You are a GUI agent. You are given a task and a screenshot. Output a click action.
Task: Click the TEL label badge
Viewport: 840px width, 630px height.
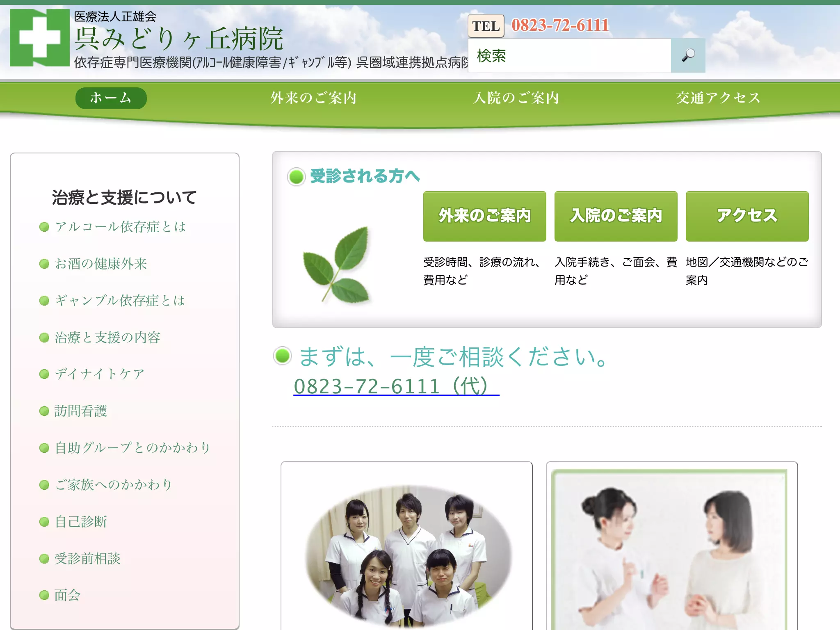pyautogui.click(x=486, y=26)
